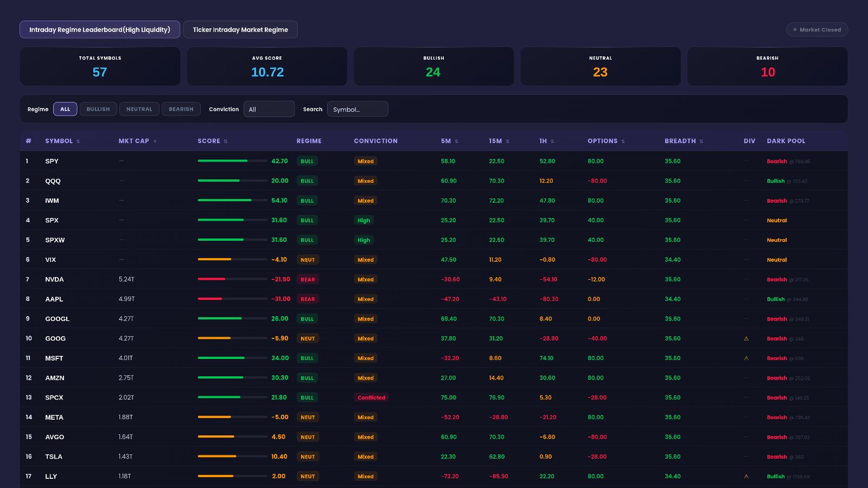Filter by NEUTRAL regime
This screenshot has width=868, height=488.
click(x=139, y=109)
